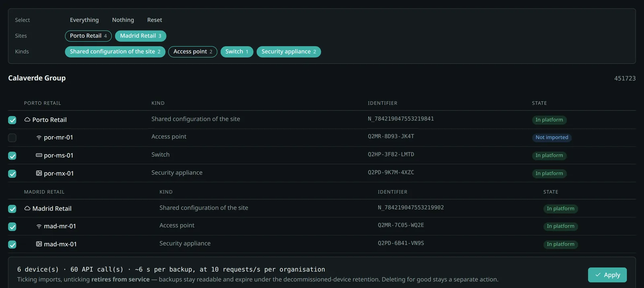Untick the mad-mr-01 checkbox
644x288 pixels.
(x=12, y=227)
